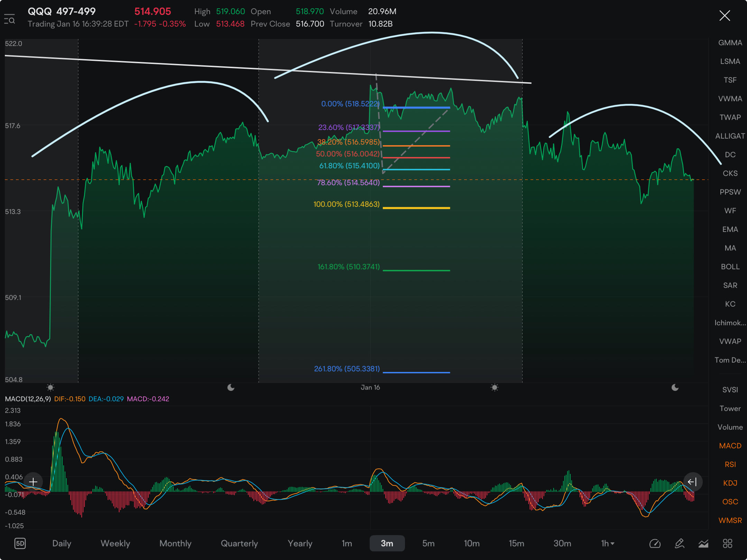Click the first moon session marker
Screen dimensions: 747x560
[231, 387]
